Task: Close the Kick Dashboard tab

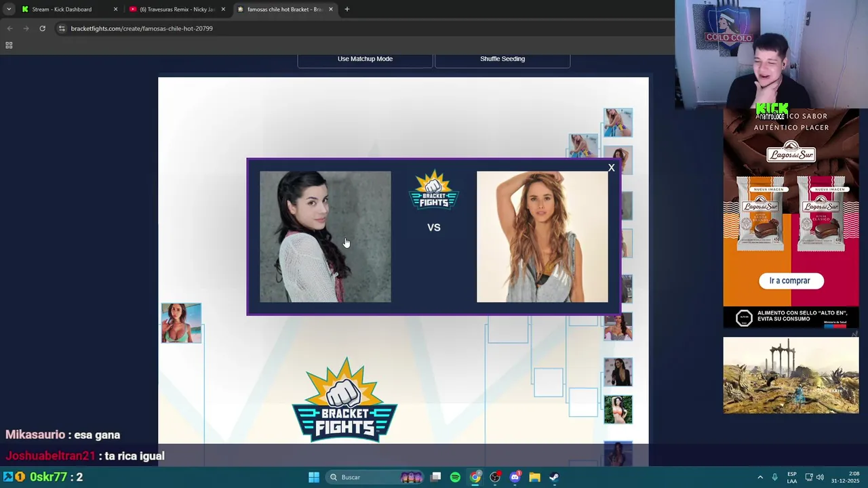Action: [x=115, y=9]
